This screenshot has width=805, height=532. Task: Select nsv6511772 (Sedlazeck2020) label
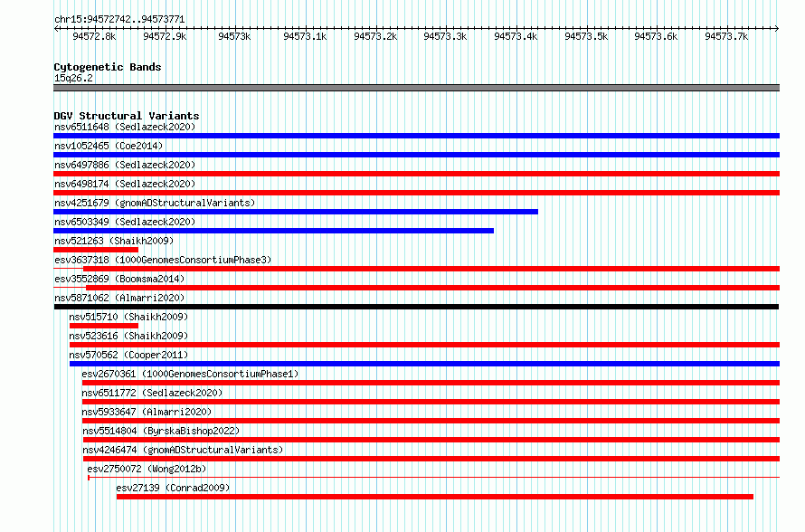click(152, 393)
